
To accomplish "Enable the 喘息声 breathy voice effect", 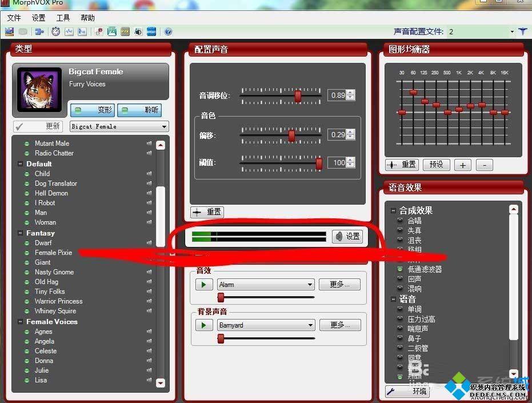I will (400, 329).
